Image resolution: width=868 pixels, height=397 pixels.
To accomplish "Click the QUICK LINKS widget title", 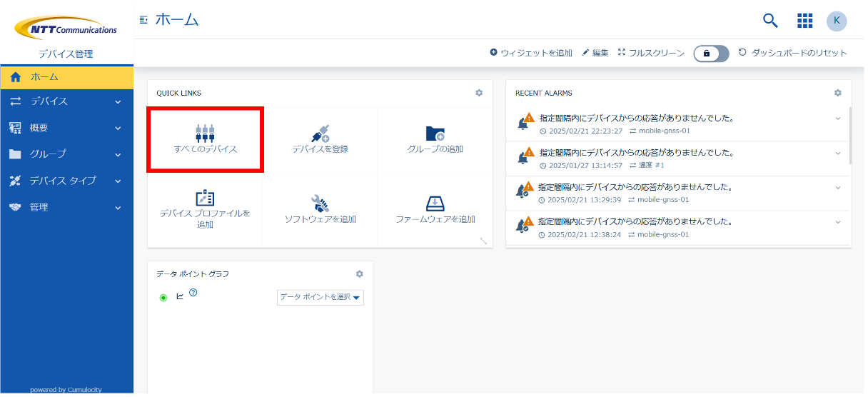I will (178, 93).
